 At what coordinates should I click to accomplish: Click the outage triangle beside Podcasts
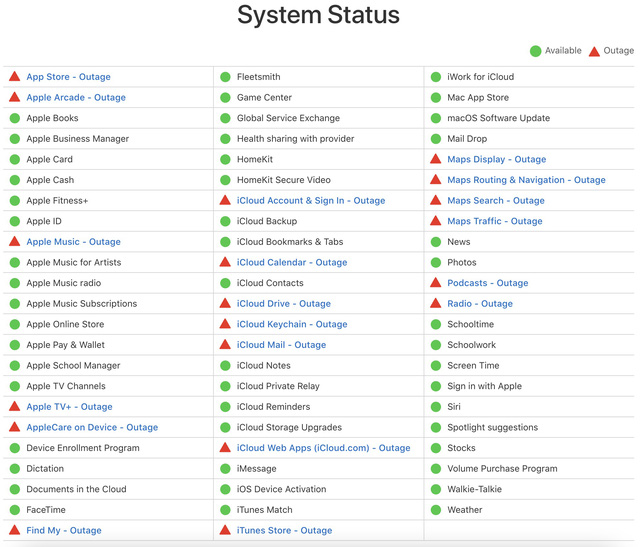point(436,282)
